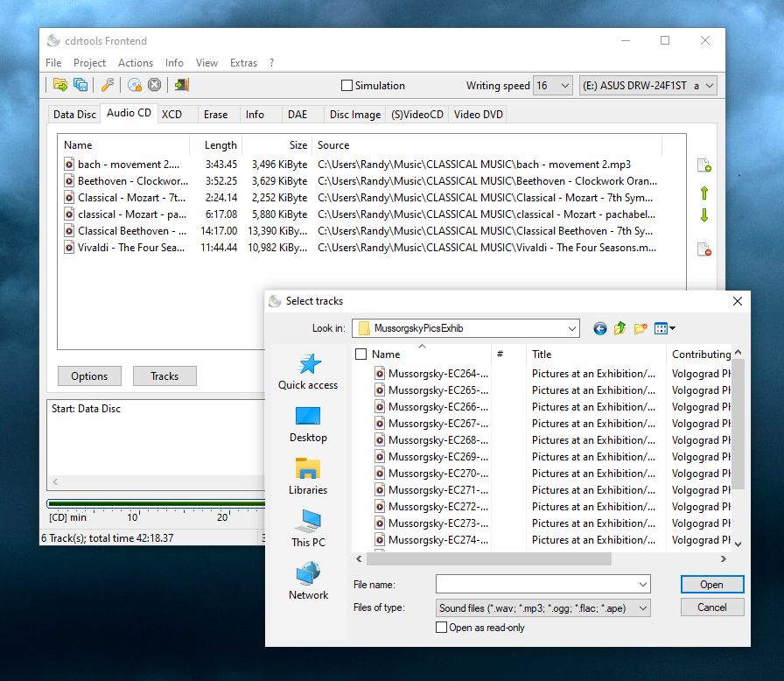Image resolution: width=784 pixels, height=681 pixels.
Task: Click the add track icon beside track list
Action: click(704, 165)
